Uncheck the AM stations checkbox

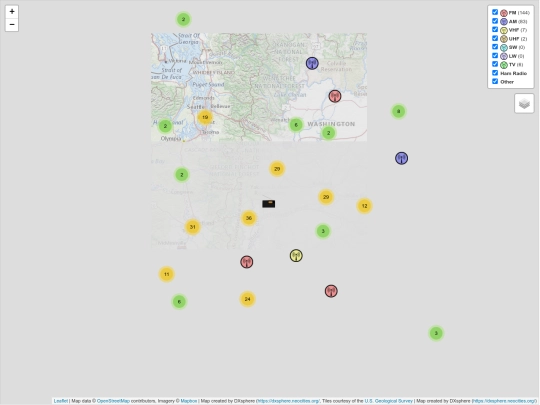495,21
